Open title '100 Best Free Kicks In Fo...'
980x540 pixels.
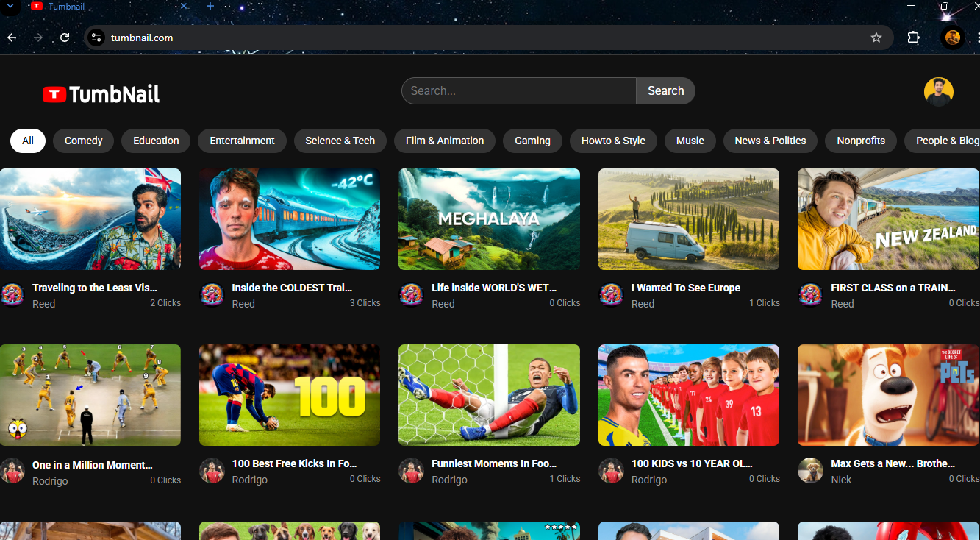pos(294,463)
